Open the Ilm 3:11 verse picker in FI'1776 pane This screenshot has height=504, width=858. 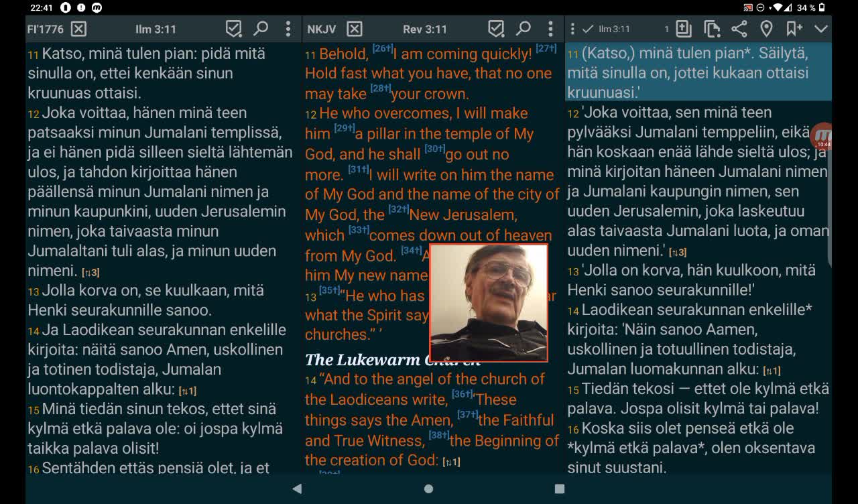(x=156, y=29)
